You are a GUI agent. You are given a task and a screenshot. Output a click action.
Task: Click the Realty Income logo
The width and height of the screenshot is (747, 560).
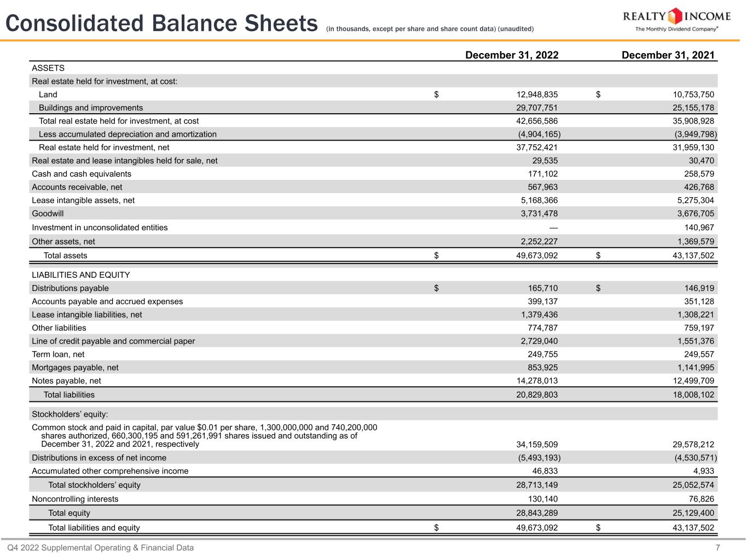676,16
